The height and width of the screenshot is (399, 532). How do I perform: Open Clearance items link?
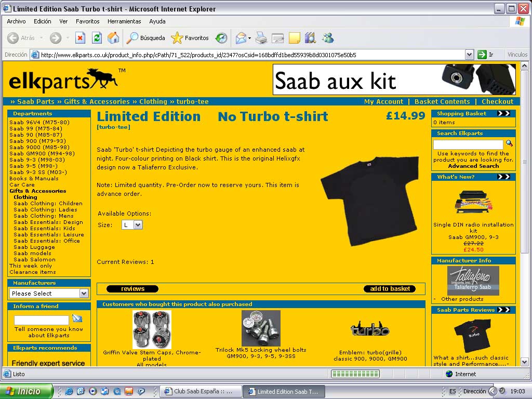[33, 272]
